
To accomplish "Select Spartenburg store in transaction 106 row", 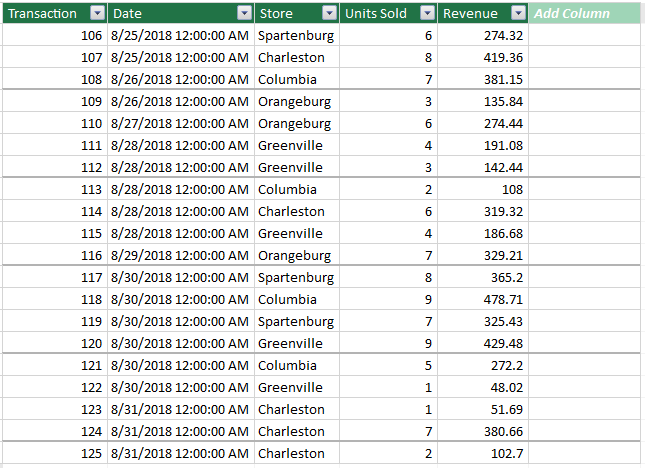I will coord(297,35).
